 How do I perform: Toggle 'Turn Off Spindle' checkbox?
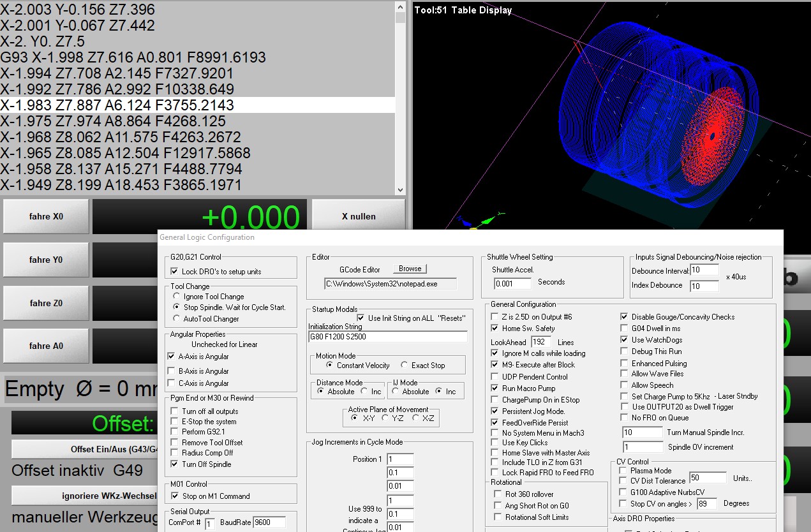click(x=175, y=464)
